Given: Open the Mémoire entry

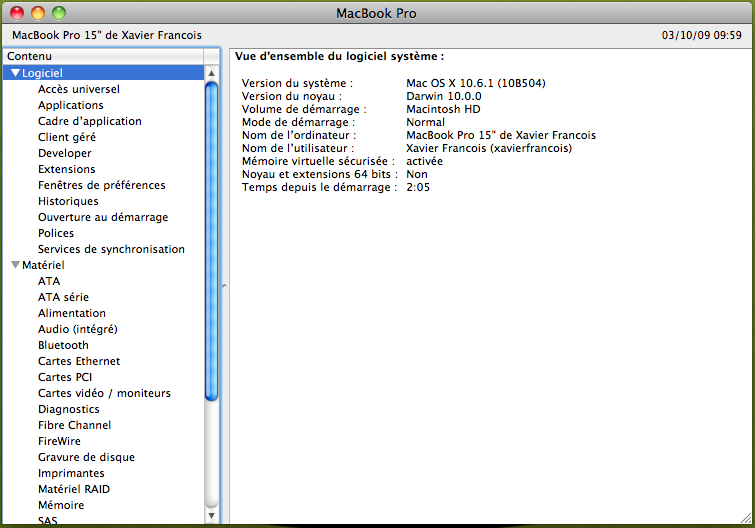Looking at the screenshot, I should 61,505.
